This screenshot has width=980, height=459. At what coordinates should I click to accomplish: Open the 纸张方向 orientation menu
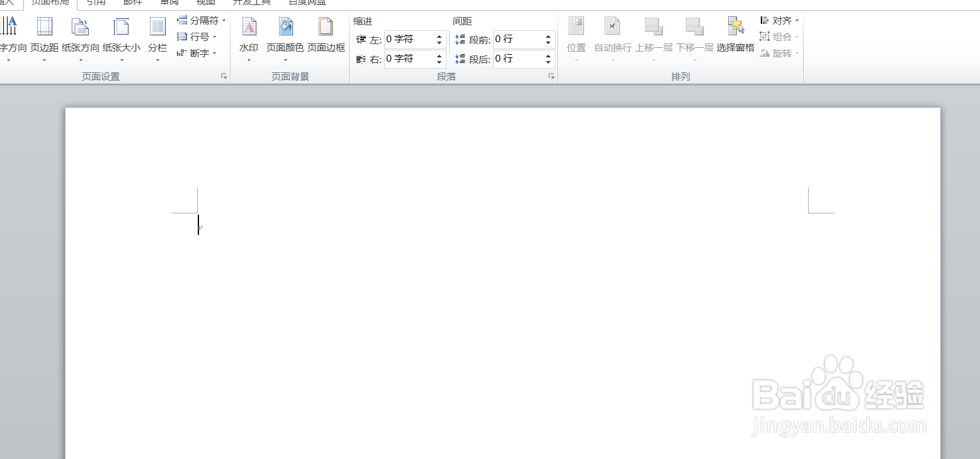pyautogui.click(x=81, y=39)
